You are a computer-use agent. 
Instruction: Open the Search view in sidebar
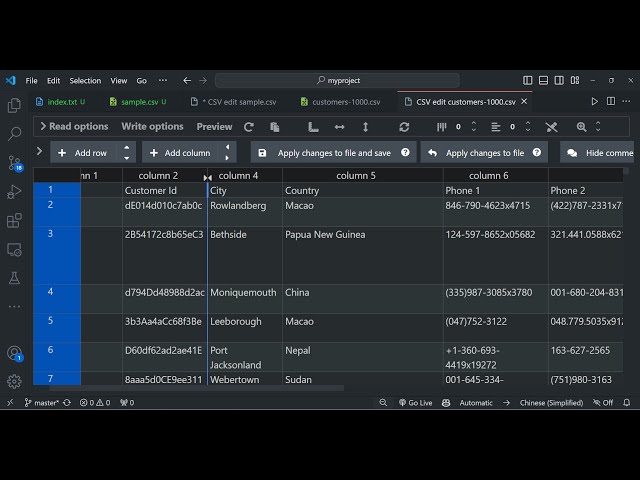(x=14, y=133)
